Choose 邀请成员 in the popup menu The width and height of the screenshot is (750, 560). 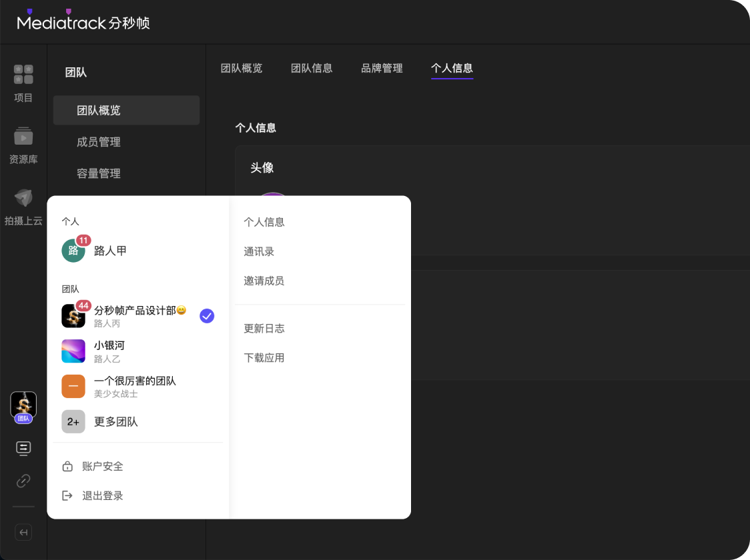[x=264, y=281]
